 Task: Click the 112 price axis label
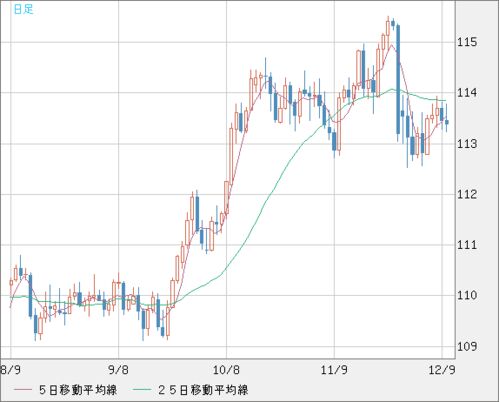coord(467,194)
